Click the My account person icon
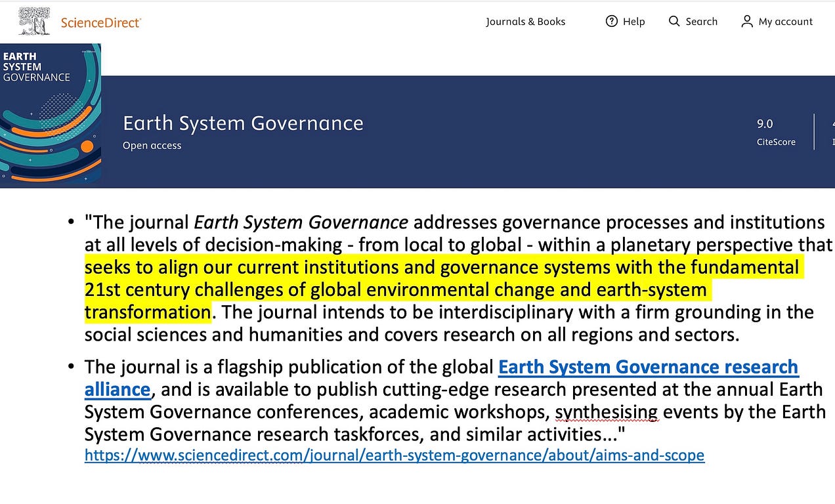Screen dimensions: 835x504 [x=747, y=22]
